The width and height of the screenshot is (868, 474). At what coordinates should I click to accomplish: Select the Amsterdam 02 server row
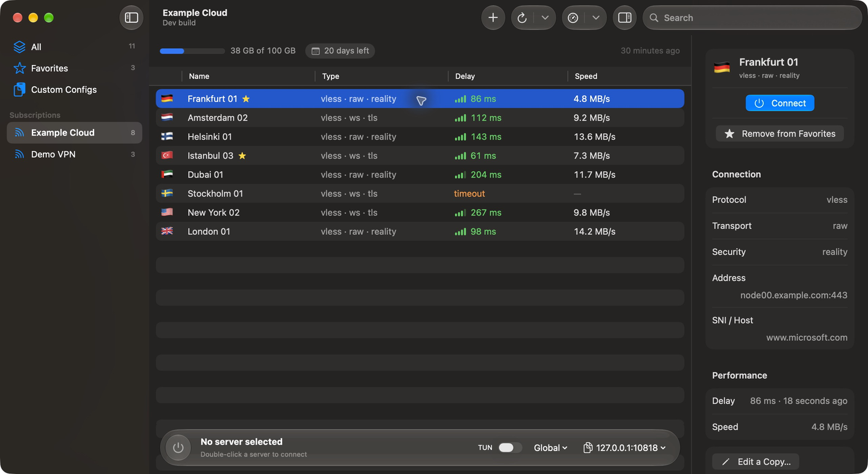tap(420, 117)
